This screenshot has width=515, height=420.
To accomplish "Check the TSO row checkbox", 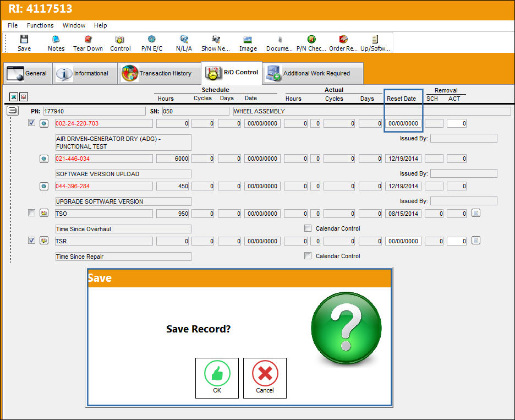I will pyautogui.click(x=31, y=213).
